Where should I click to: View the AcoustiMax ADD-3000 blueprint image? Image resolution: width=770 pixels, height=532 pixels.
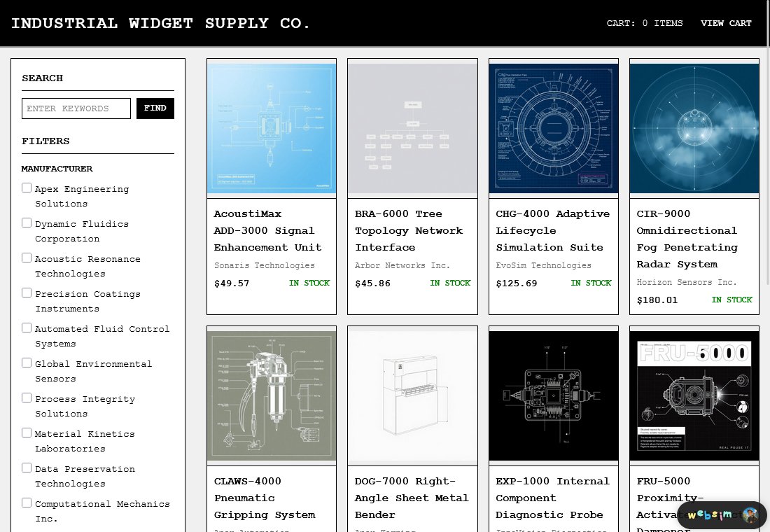(272, 128)
